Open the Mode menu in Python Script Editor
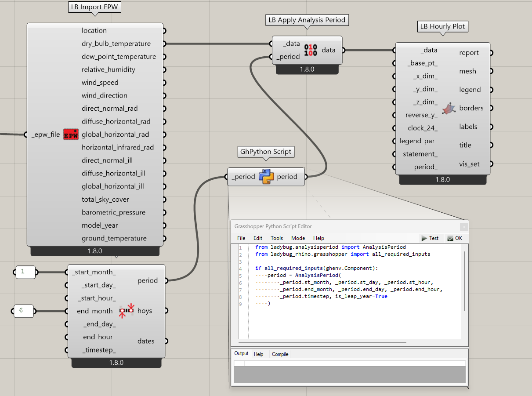This screenshot has width=532, height=396. coord(298,238)
